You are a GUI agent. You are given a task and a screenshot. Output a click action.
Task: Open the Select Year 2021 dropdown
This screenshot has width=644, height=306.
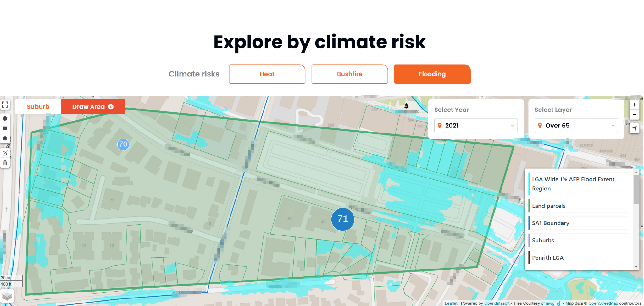476,126
